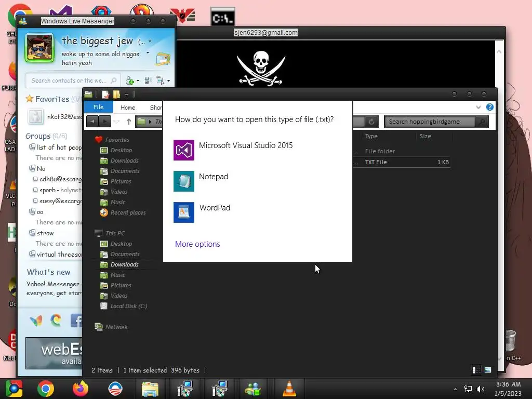Open the taskbar clock showing 3:36 AM
This screenshot has width=532, height=399.
[508, 389]
